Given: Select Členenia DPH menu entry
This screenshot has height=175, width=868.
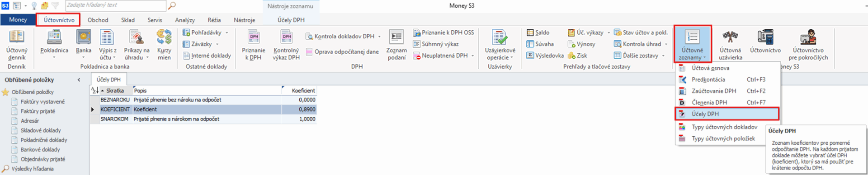Looking at the screenshot, I should point(727,102).
